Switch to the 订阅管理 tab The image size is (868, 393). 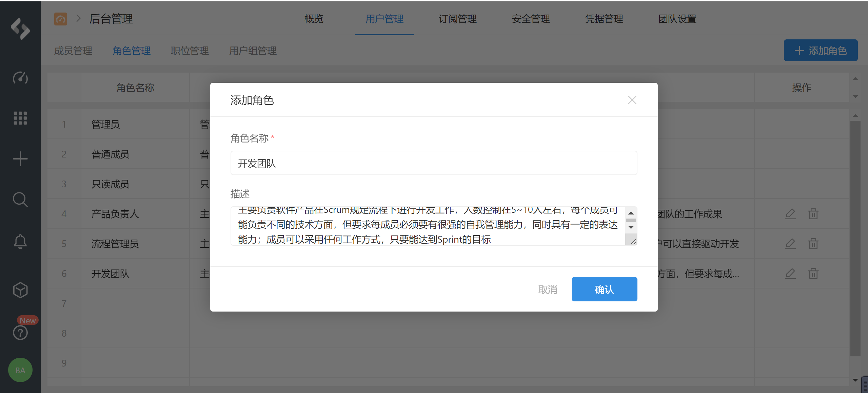point(457,19)
